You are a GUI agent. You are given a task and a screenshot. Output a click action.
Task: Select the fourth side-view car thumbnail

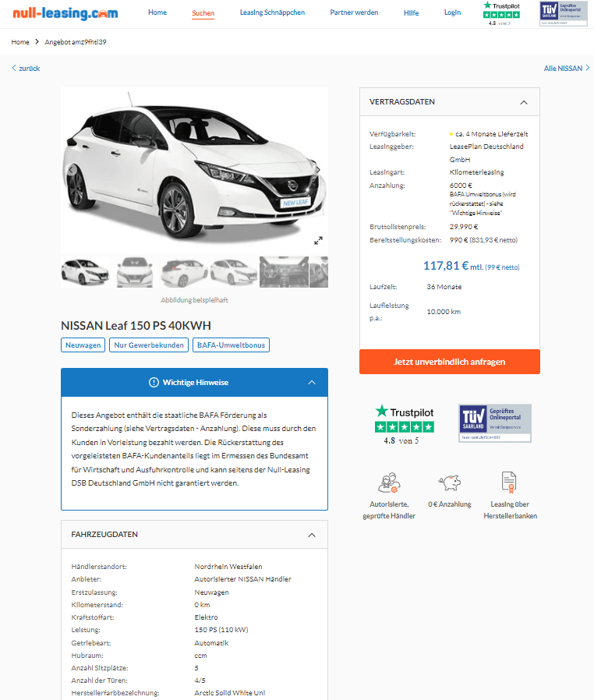coord(234,272)
